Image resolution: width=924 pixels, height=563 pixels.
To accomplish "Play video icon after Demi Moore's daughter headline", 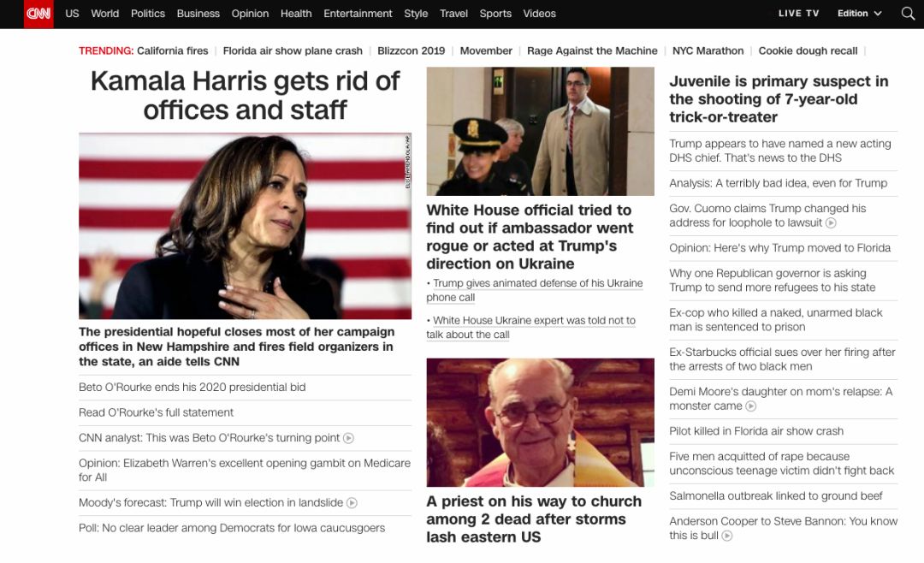I will [x=751, y=406].
